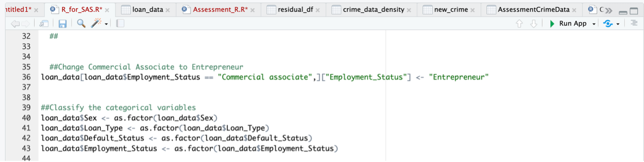
Task: Close the AssessmentCrimeData tab
Action: pos(574,10)
